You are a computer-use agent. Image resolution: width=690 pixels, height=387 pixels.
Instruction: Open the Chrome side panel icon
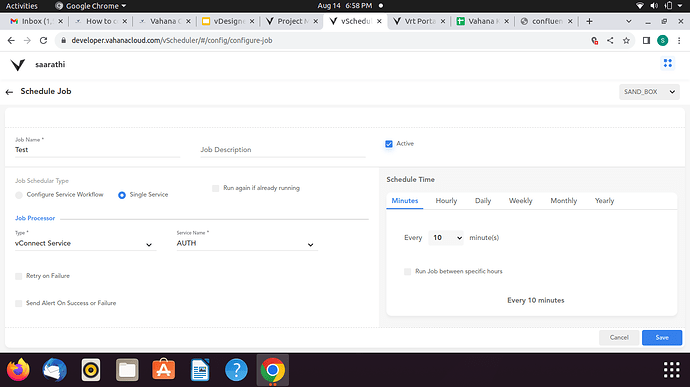pos(646,41)
